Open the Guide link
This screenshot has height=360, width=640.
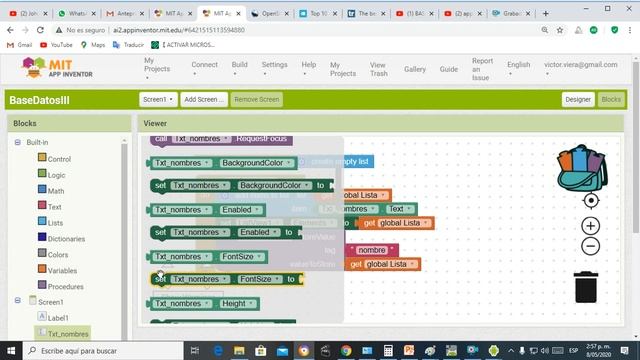[x=449, y=69]
